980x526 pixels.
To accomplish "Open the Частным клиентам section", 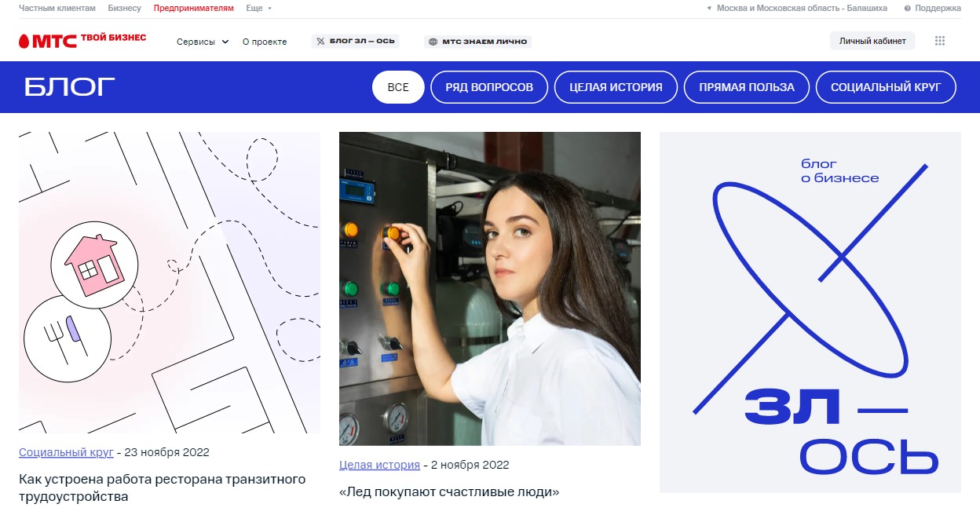I will click(57, 8).
